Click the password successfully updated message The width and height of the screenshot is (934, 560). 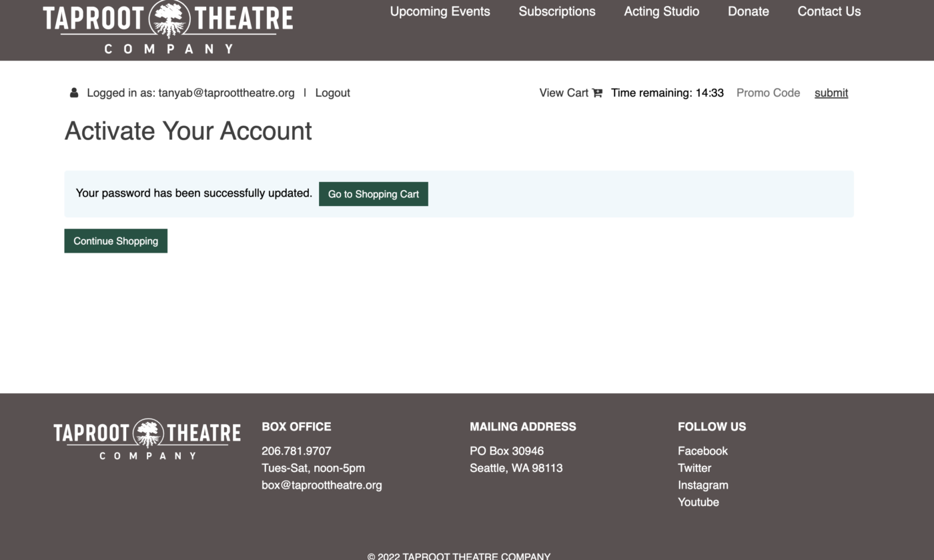(x=194, y=193)
